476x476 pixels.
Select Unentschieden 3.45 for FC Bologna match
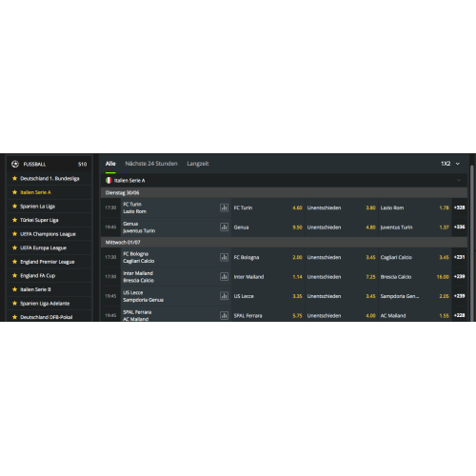(x=342, y=257)
